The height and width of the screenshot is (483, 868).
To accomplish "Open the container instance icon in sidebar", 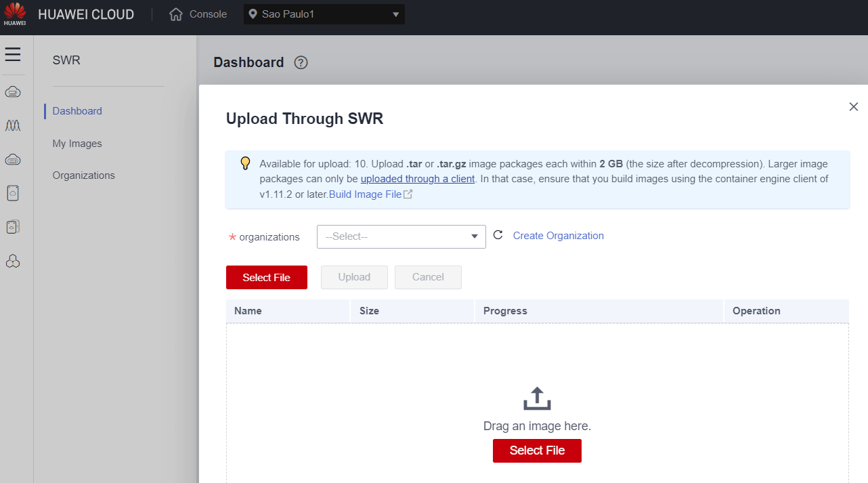I will point(13,193).
